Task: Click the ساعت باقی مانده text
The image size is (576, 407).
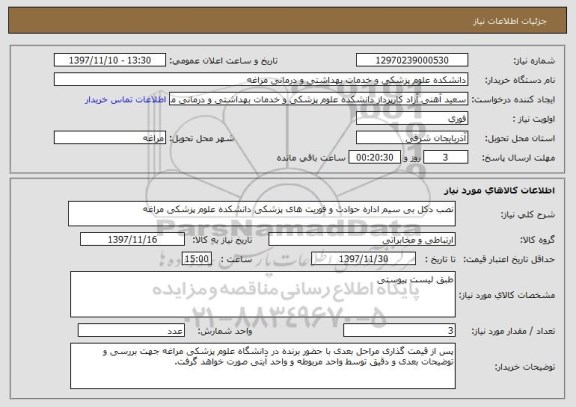Action: pos(311,158)
